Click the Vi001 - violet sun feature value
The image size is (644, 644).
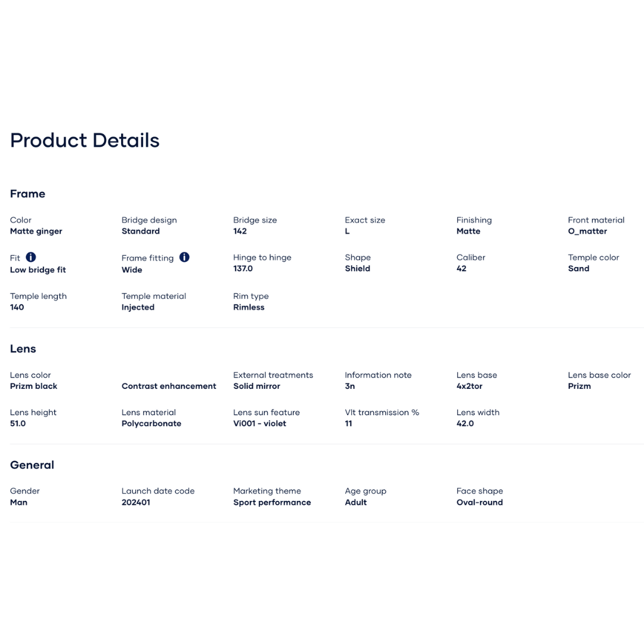click(x=259, y=424)
